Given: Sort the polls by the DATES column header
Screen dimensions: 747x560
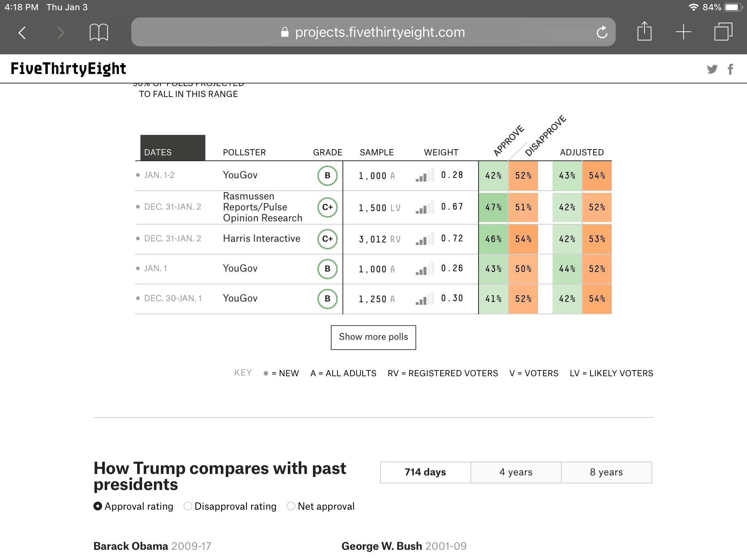Looking at the screenshot, I should 173,148.
